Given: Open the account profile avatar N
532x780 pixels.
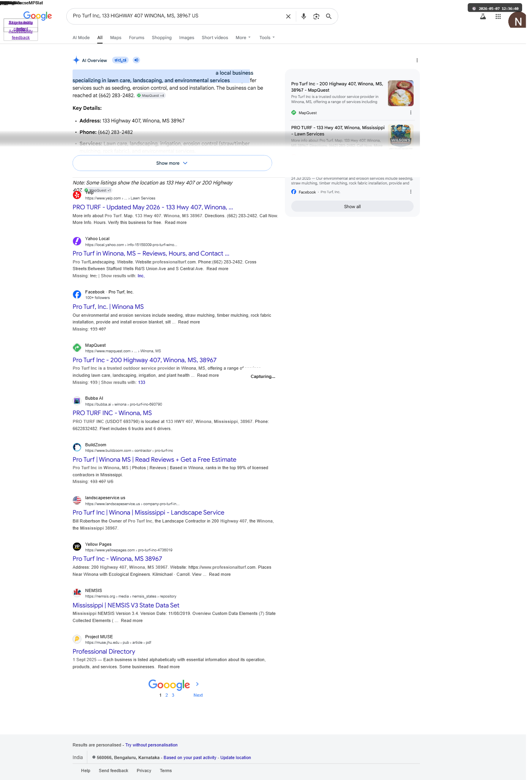Looking at the screenshot, I should (517, 21).
